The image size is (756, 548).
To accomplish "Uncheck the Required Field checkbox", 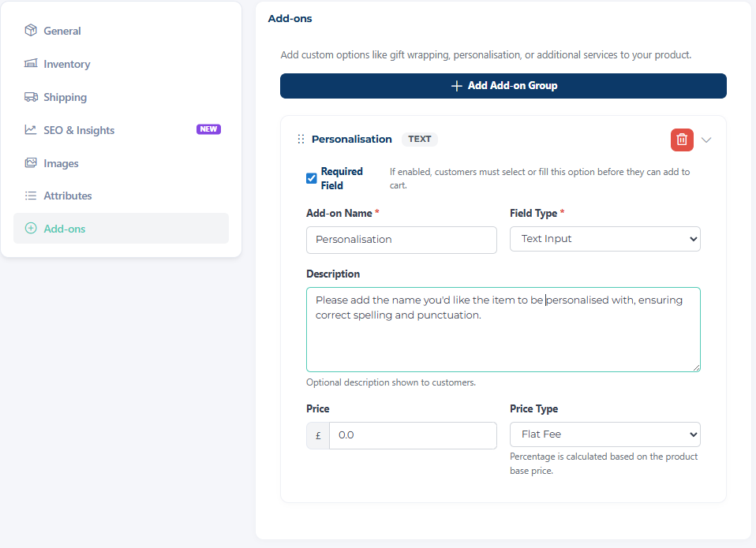I will tap(311, 178).
